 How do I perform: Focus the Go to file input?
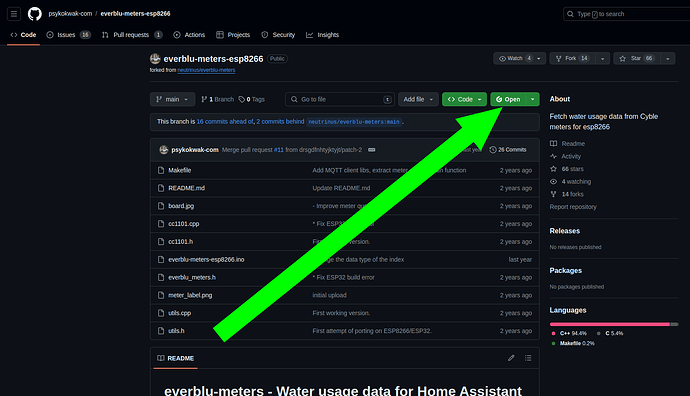[340, 99]
